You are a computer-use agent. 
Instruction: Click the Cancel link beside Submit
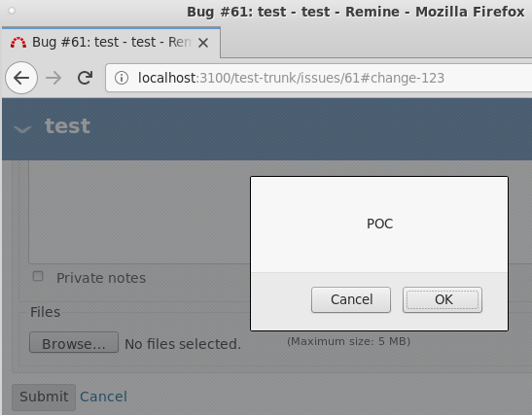(103, 397)
